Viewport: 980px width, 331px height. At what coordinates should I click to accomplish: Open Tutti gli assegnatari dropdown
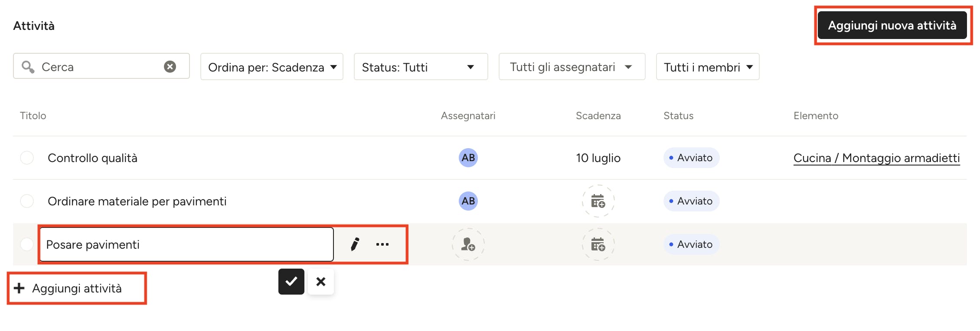572,67
